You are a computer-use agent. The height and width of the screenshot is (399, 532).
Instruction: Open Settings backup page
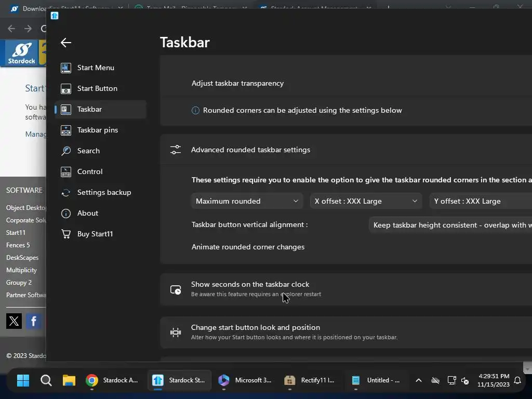100,192
